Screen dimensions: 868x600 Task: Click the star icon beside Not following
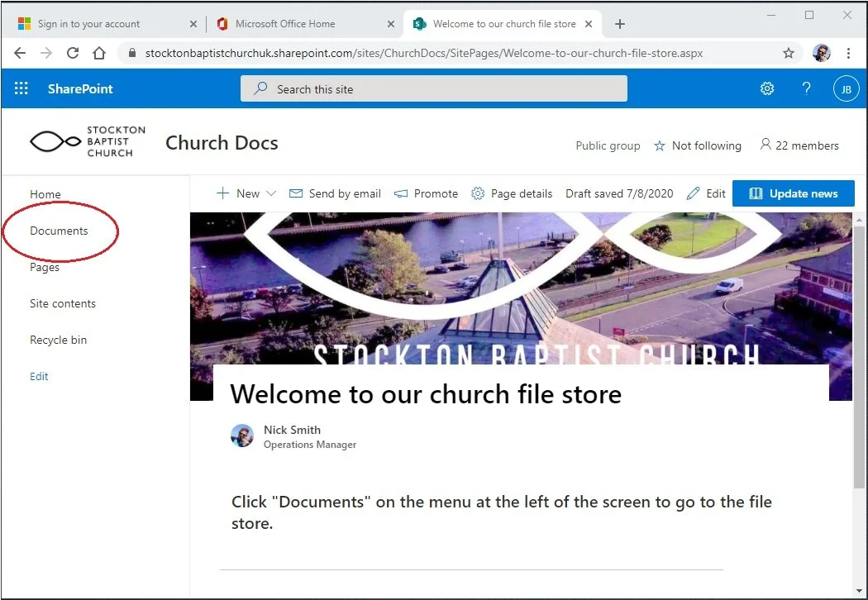tap(660, 145)
